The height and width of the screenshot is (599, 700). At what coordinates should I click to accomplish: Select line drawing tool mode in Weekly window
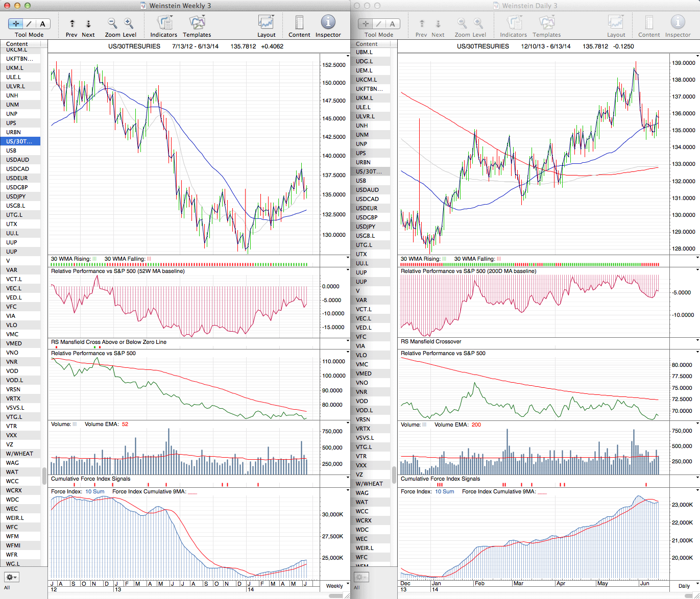tap(29, 23)
